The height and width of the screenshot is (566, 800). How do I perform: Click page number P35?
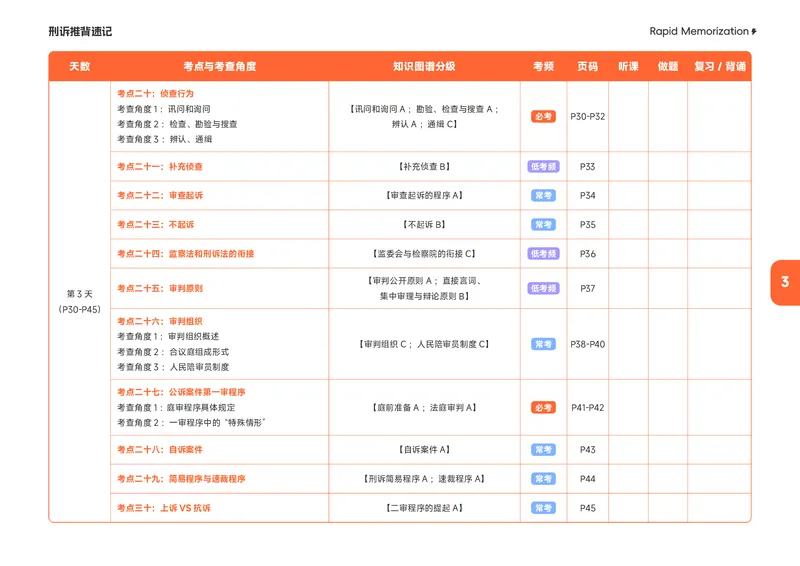pyautogui.click(x=587, y=225)
